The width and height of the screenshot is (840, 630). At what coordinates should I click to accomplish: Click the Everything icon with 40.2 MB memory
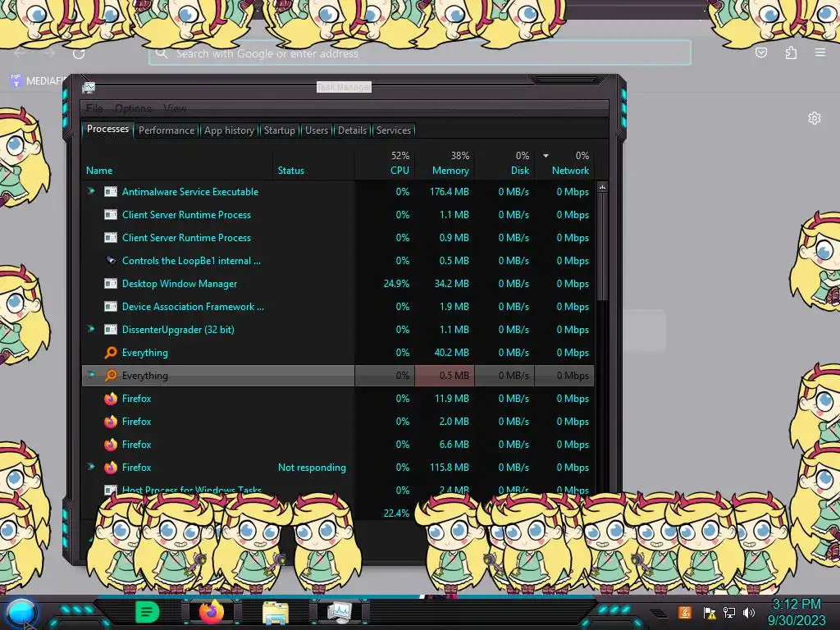pyautogui.click(x=111, y=353)
